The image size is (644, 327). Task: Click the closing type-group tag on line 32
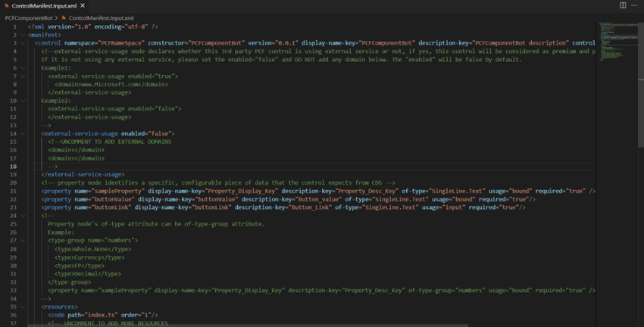tap(70, 282)
